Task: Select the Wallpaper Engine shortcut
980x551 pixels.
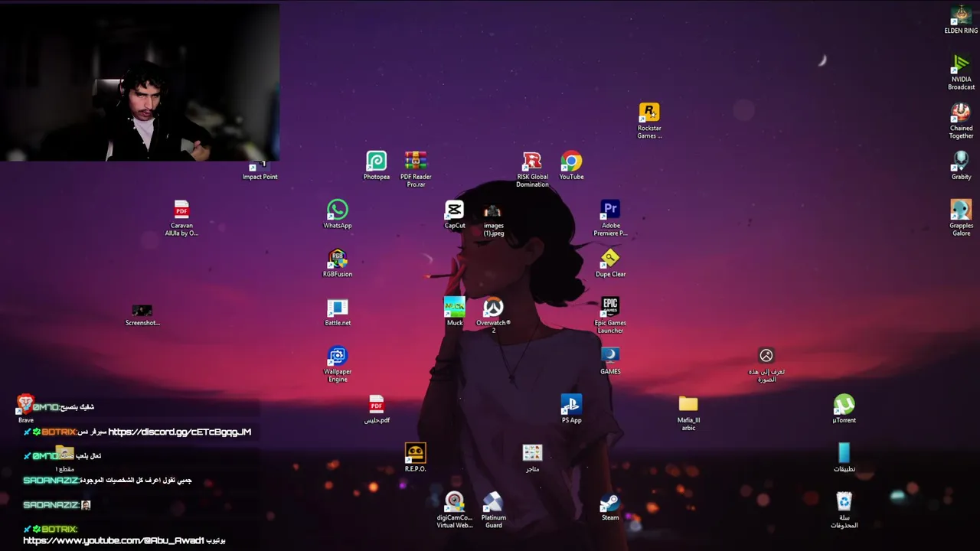Action: coord(338,364)
